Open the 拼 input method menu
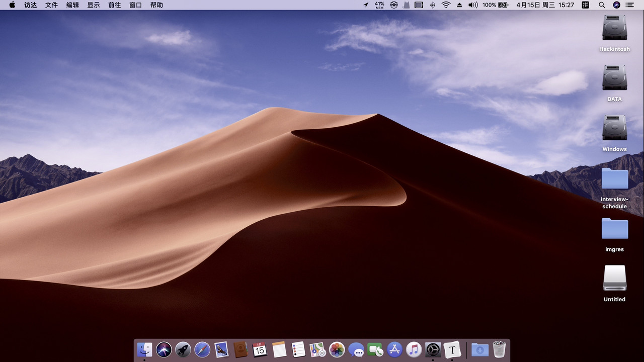The height and width of the screenshot is (362, 644). (585, 5)
